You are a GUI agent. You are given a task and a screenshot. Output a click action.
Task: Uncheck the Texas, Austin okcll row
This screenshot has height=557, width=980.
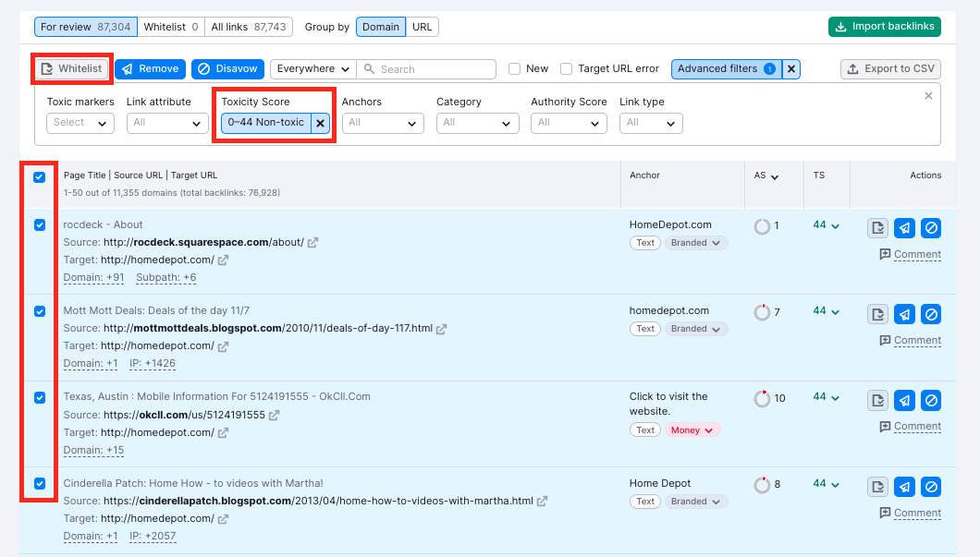tap(40, 397)
